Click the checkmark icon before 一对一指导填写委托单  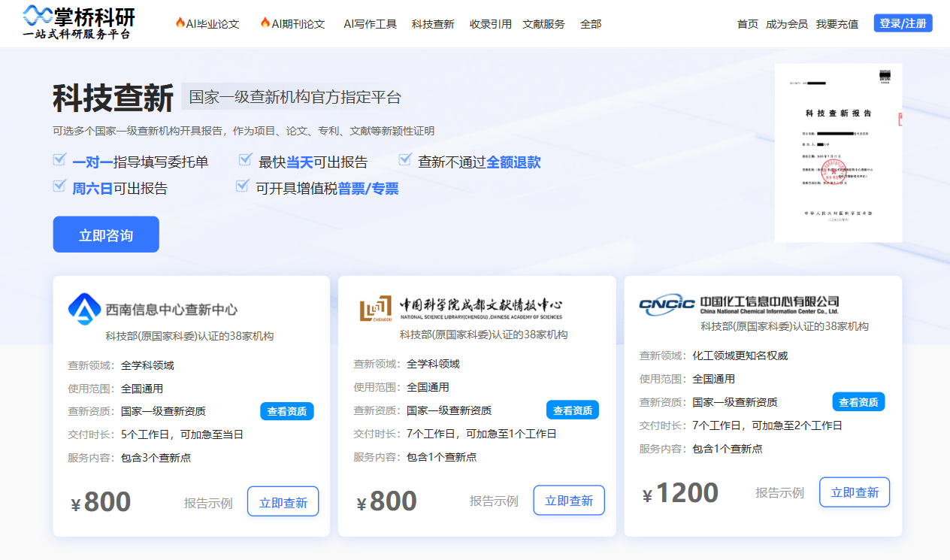[59, 159]
